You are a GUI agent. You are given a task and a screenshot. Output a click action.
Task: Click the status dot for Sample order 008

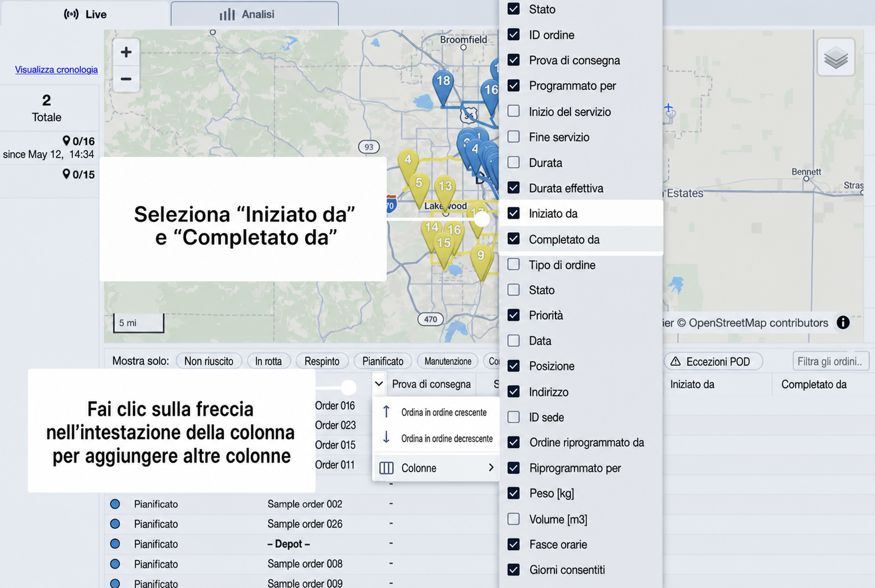115,564
